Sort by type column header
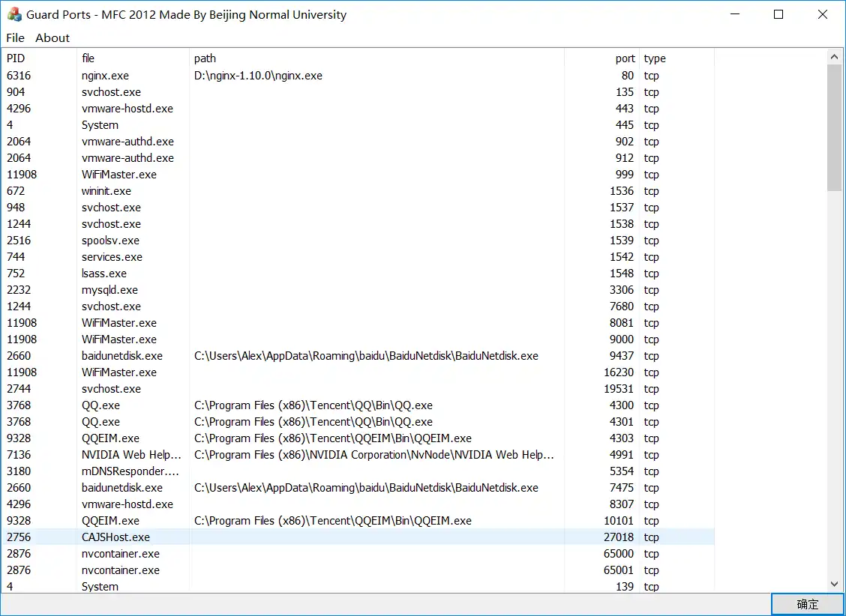 (676, 58)
